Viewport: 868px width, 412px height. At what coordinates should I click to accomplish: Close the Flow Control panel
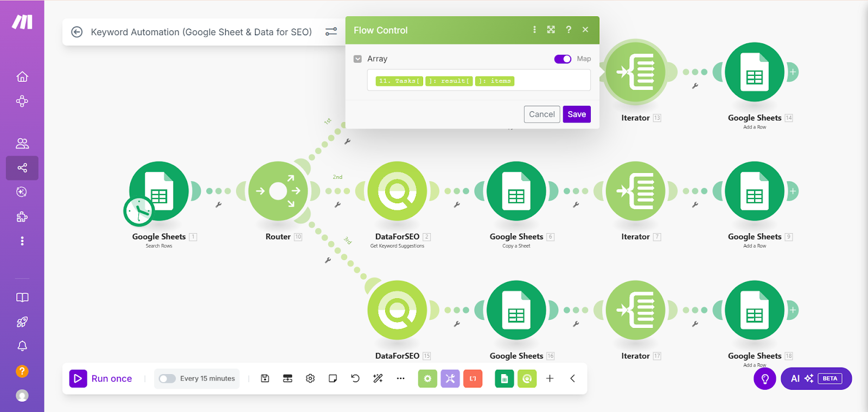tap(585, 30)
